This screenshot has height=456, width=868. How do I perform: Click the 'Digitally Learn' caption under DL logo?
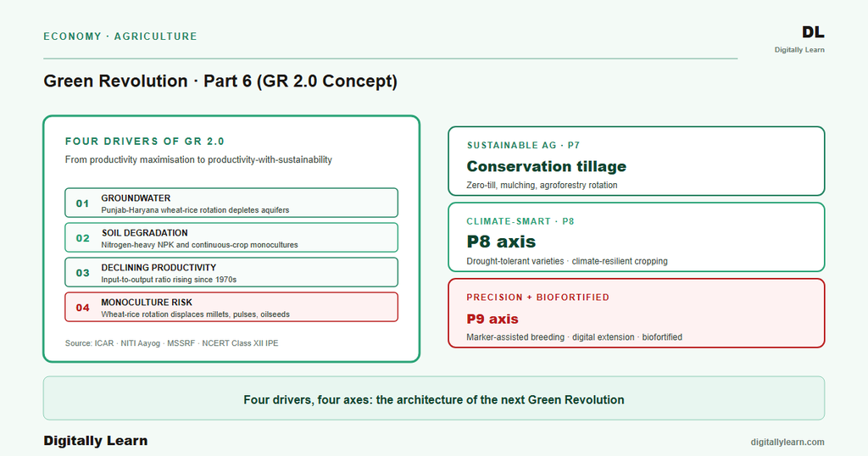pyautogui.click(x=799, y=50)
